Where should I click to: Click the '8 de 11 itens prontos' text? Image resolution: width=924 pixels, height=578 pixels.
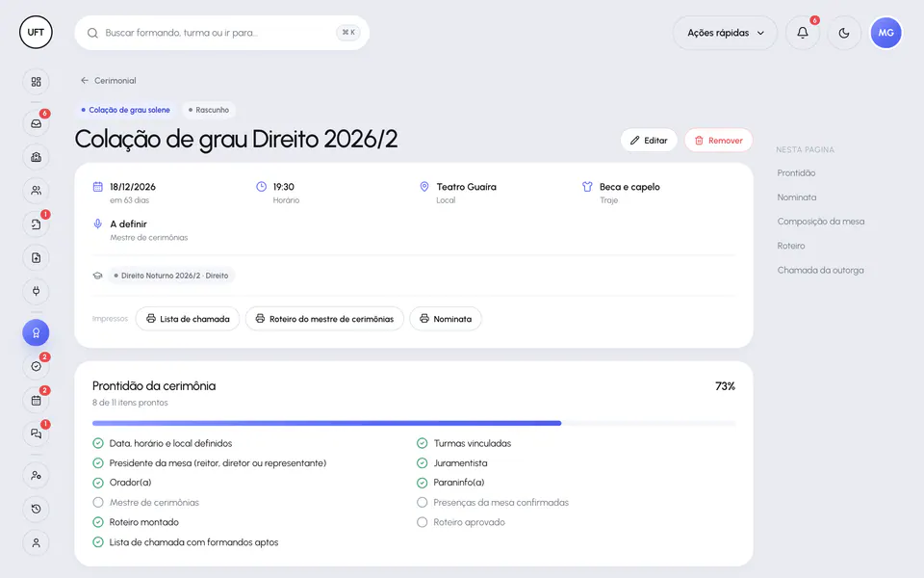[130, 403]
